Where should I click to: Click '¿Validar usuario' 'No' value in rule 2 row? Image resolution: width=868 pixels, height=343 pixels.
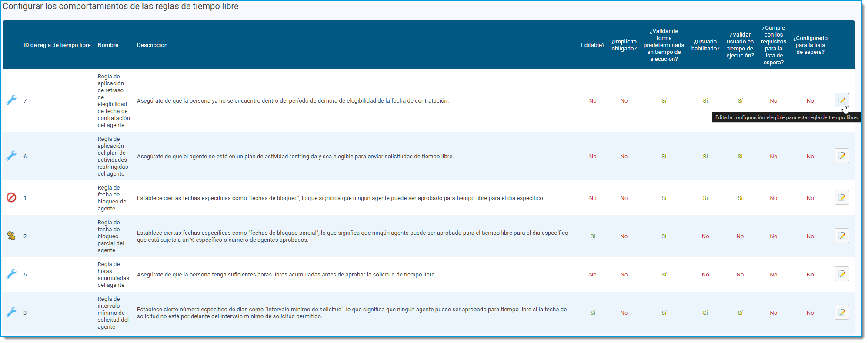[740, 236]
